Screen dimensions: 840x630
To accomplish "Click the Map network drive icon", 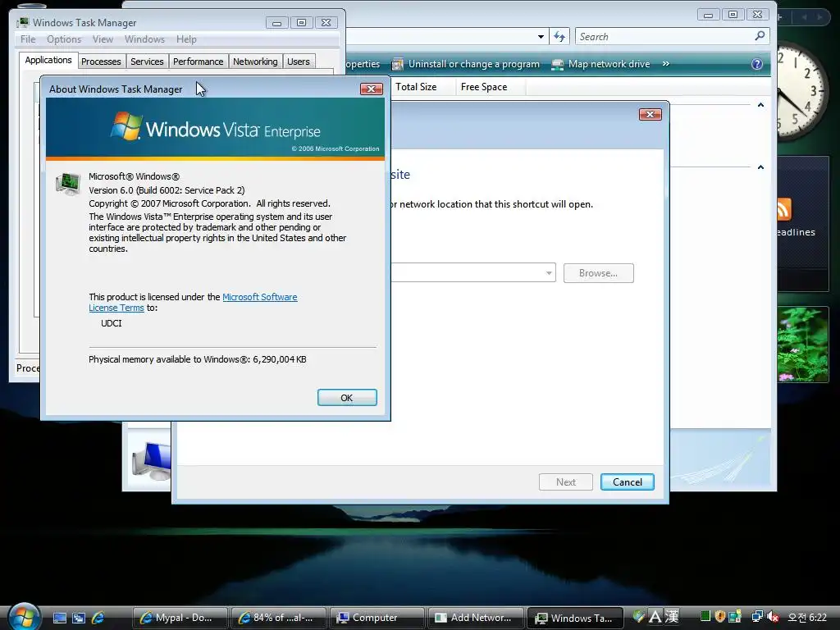I will (x=558, y=64).
